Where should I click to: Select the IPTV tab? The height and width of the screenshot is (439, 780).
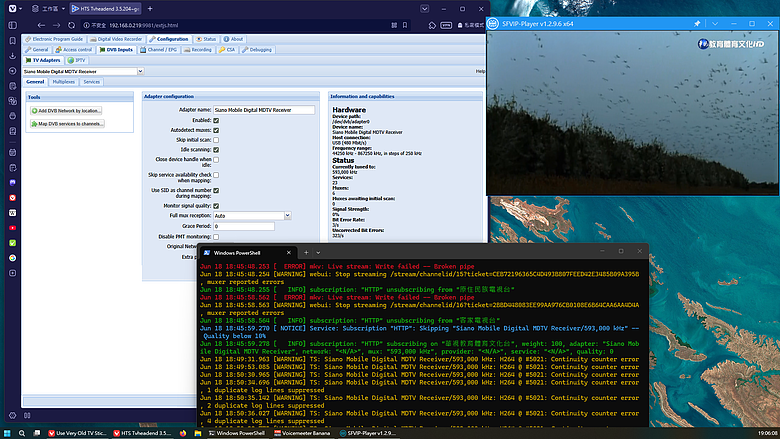[x=77, y=60]
